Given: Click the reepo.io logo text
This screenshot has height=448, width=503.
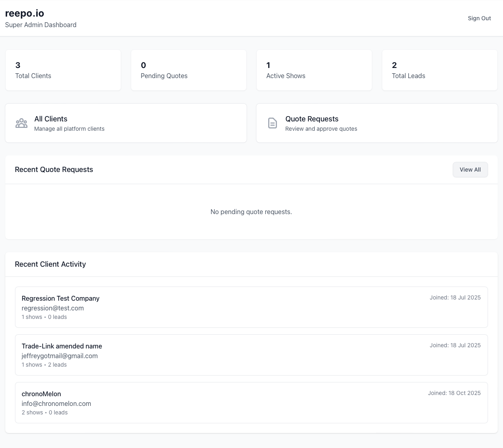Looking at the screenshot, I should (25, 13).
